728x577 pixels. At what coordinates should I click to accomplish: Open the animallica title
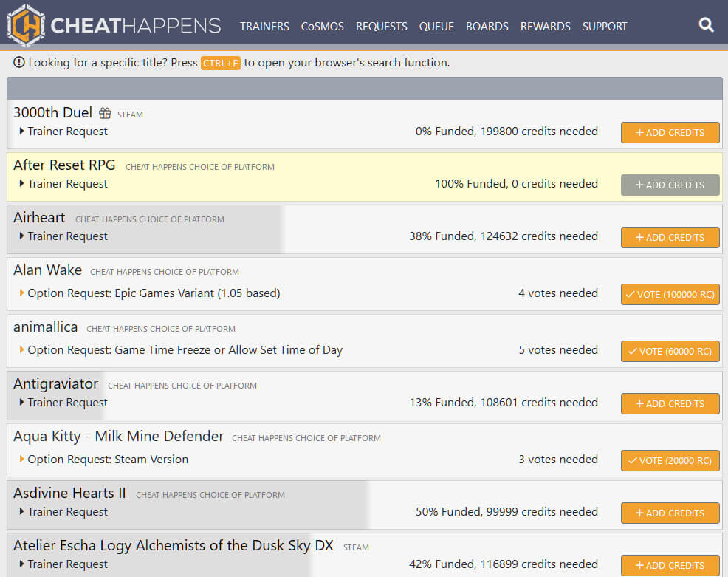click(46, 327)
